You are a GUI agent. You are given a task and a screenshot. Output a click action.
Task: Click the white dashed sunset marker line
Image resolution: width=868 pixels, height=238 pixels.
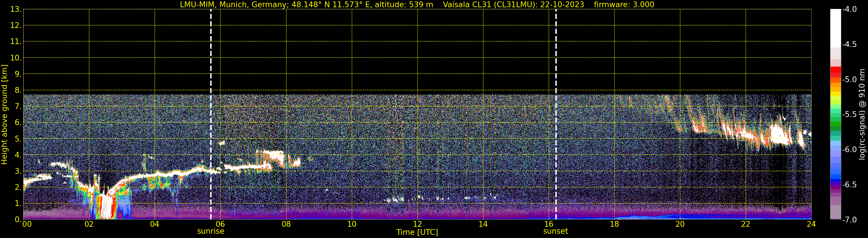point(556,114)
